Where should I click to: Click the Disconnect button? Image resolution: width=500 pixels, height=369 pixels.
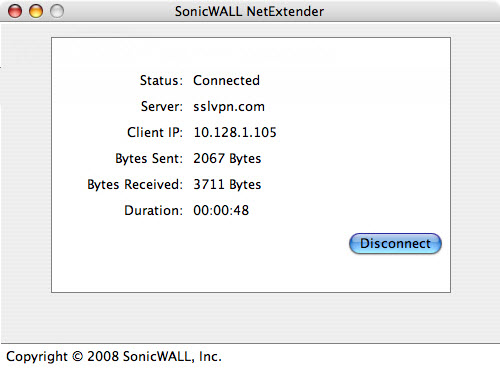click(395, 244)
